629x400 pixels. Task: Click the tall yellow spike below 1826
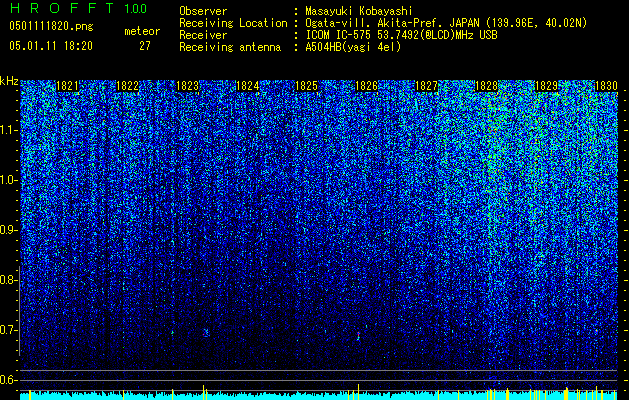[x=359, y=392]
